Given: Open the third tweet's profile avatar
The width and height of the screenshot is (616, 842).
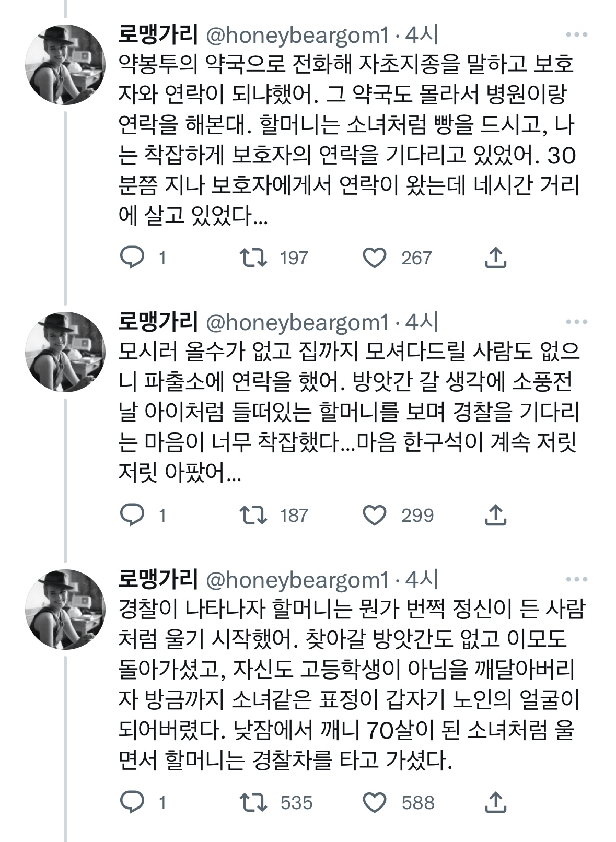Looking at the screenshot, I should 65,609.
